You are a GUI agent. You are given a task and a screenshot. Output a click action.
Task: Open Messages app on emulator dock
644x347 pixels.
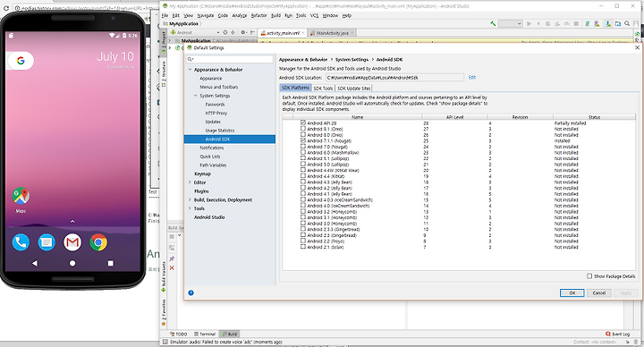tap(47, 242)
